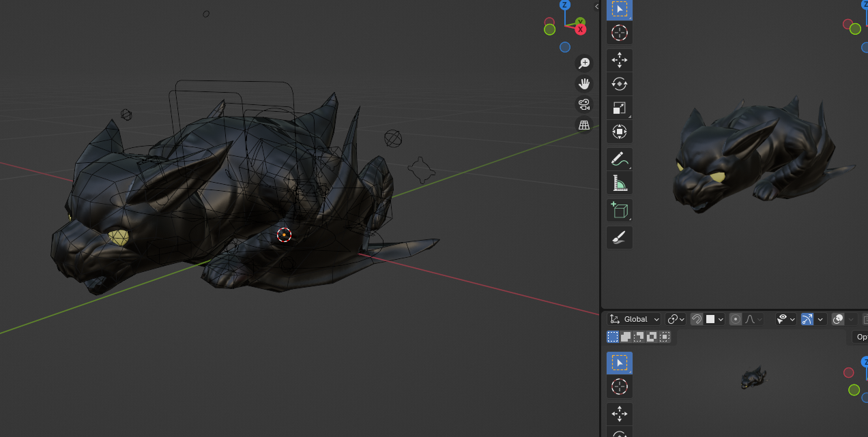Pick the Measure ruler tool

[x=619, y=183]
